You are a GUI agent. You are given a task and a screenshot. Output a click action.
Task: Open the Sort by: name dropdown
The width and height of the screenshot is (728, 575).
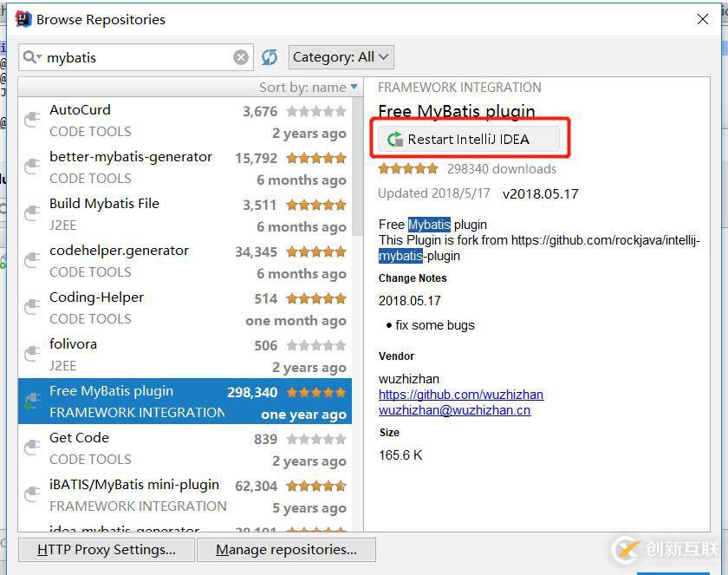pyautogui.click(x=309, y=88)
